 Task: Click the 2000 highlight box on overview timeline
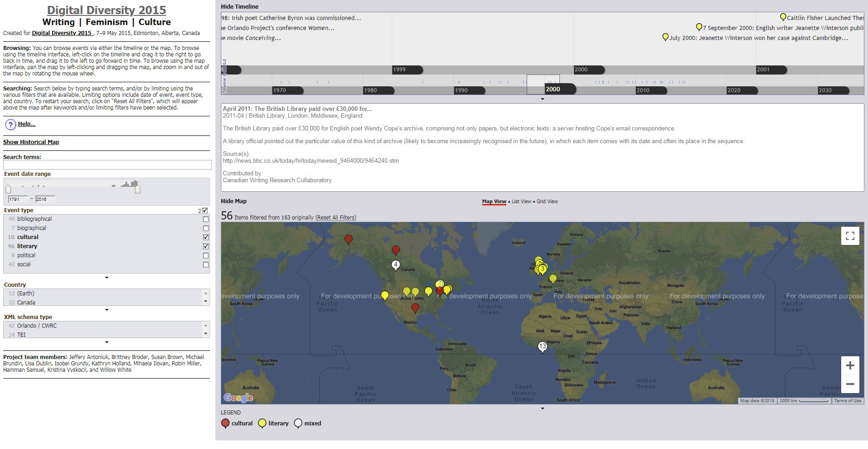tap(543, 85)
